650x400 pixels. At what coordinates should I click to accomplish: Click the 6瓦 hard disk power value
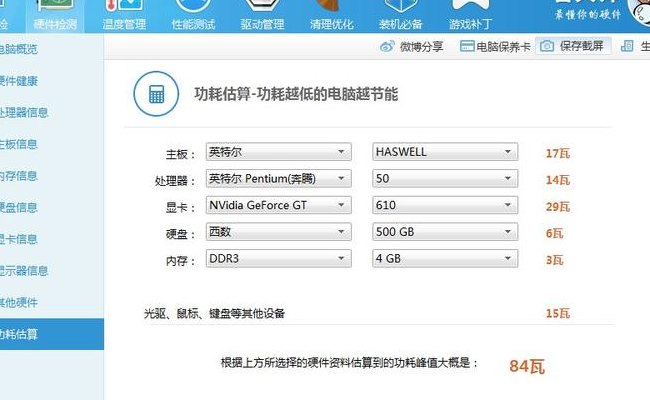click(x=555, y=233)
